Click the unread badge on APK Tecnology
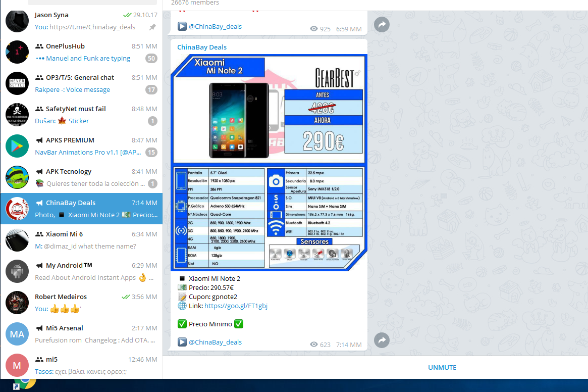The width and height of the screenshot is (588, 392). [x=152, y=183]
